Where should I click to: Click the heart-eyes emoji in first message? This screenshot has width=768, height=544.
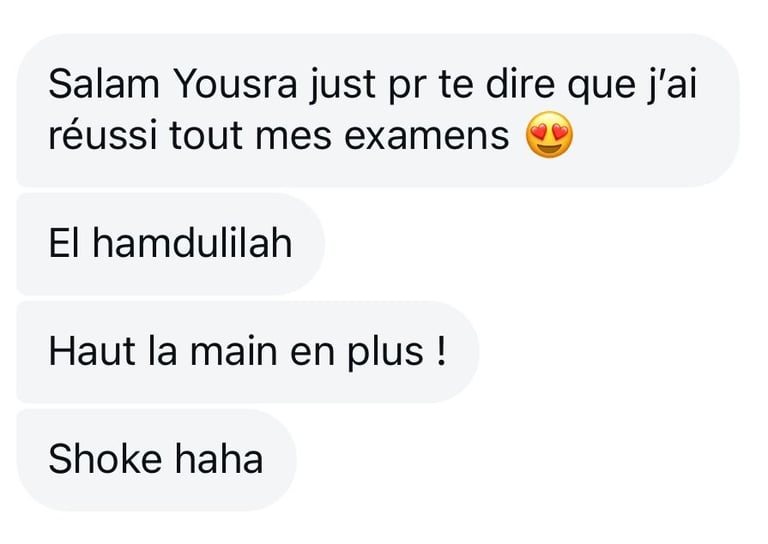click(549, 134)
